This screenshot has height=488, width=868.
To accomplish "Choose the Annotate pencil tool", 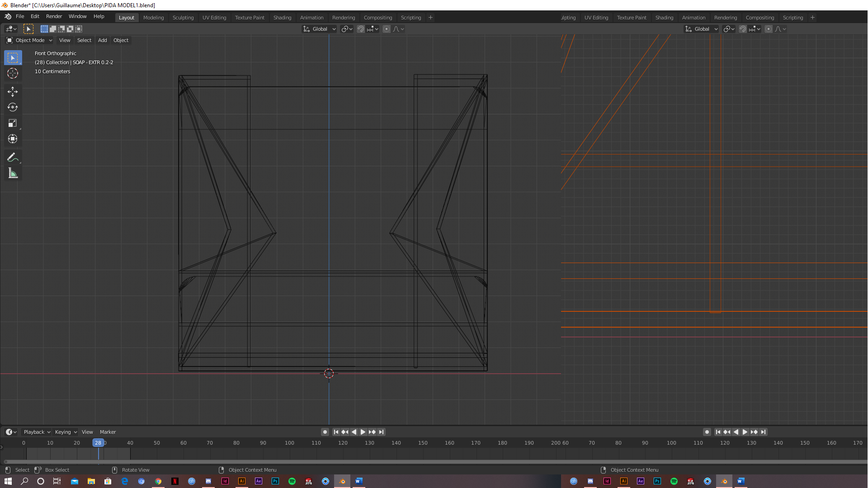I will (13, 158).
